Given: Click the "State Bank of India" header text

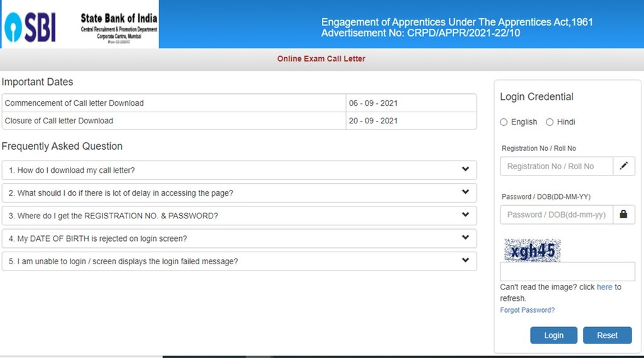Looking at the screenshot, I should click(119, 18).
